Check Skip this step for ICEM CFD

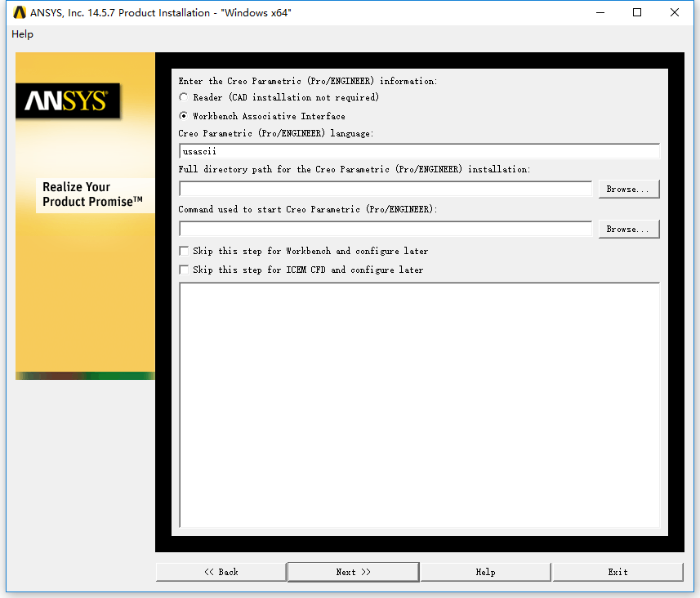(x=184, y=270)
